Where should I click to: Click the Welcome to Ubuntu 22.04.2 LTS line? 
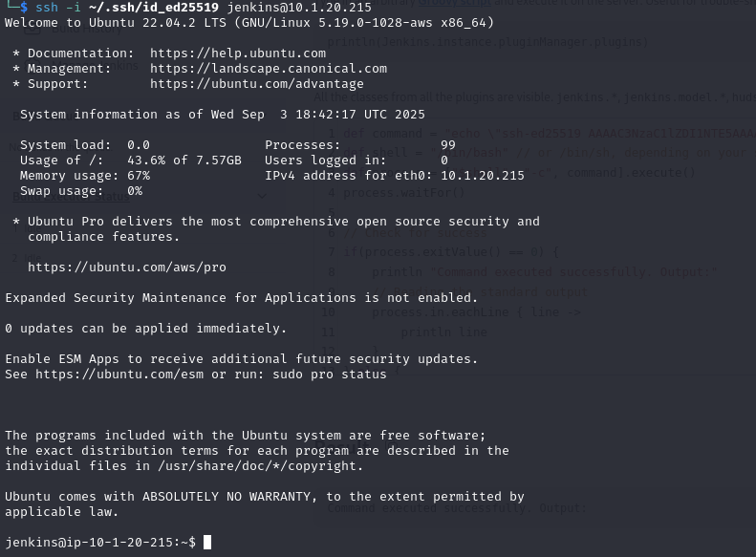tap(249, 23)
